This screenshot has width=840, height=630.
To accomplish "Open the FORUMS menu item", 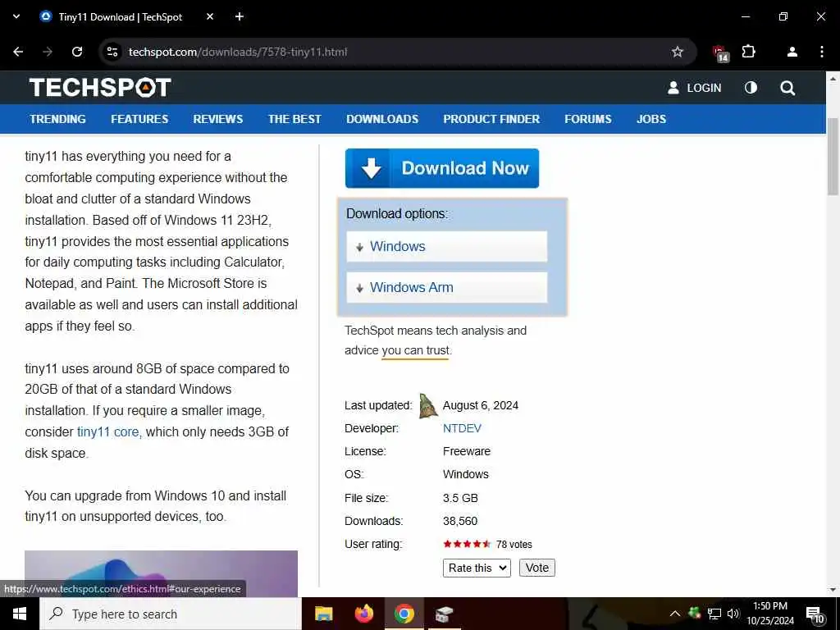I will pyautogui.click(x=587, y=119).
